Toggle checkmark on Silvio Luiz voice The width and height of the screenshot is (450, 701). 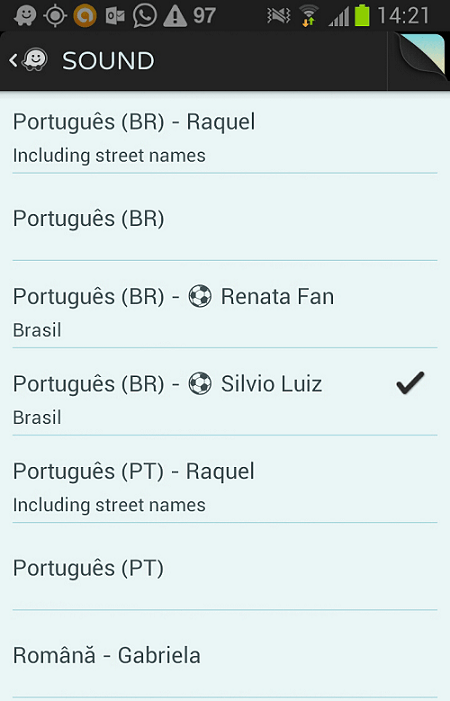[x=410, y=383]
